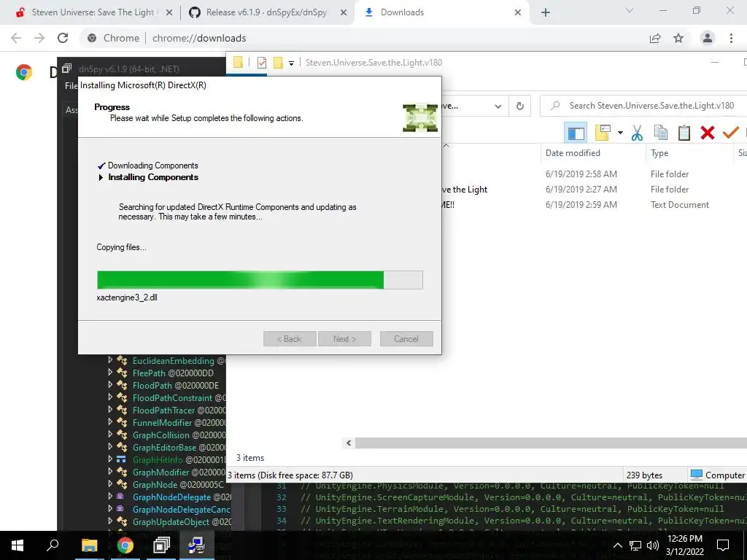This screenshot has width=747, height=560.
Task: Open the customize quick access toolbar dropdown
Action: pos(291,63)
